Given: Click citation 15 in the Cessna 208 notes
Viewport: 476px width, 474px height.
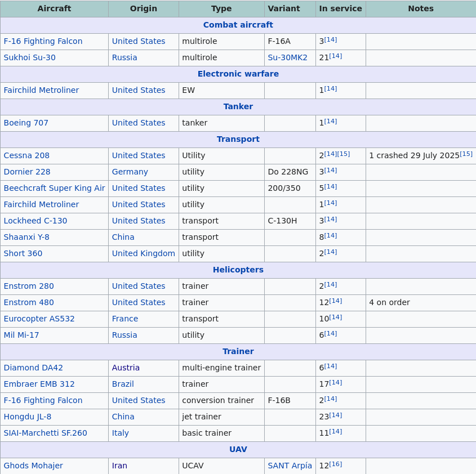Looking at the screenshot, I should [466, 154].
